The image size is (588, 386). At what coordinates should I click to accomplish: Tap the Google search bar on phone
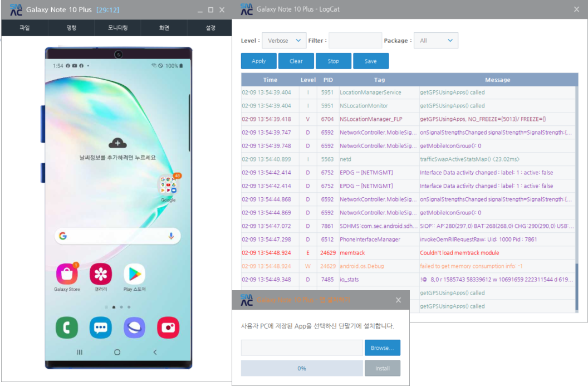pyautogui.click(x=117, y=236)
